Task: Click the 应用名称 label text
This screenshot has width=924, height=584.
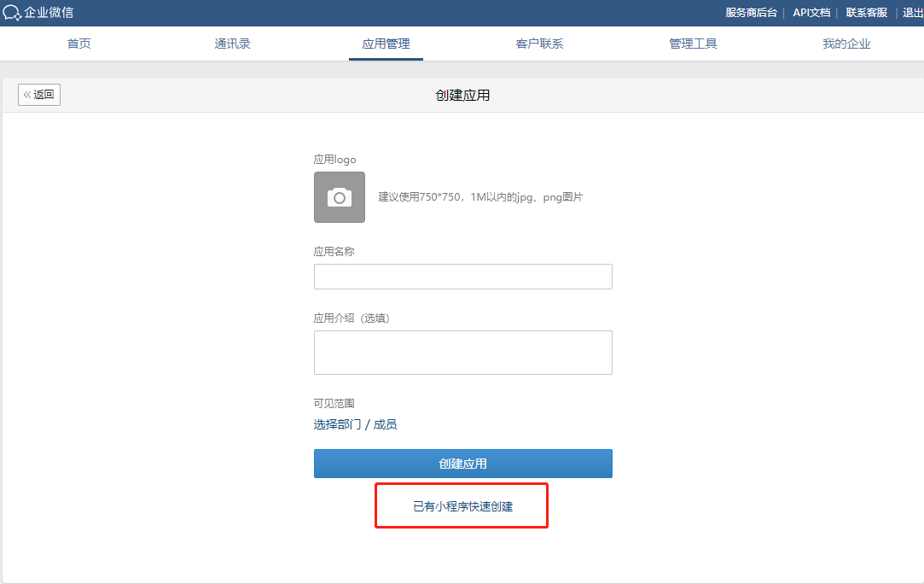Action: pyautogui.click(x=334, y=252)
